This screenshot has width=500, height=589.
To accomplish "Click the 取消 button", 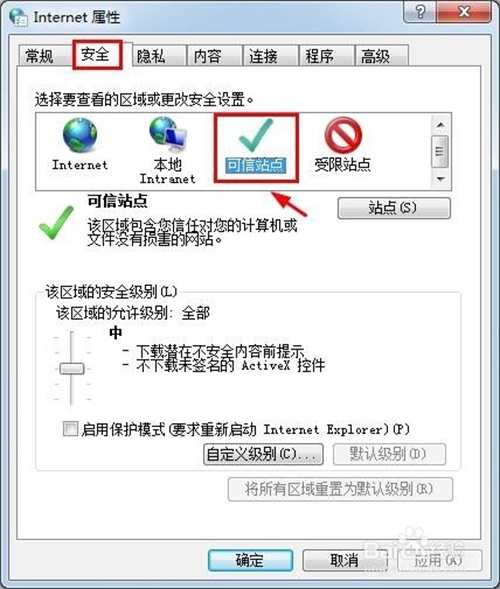I will point(344,560).
